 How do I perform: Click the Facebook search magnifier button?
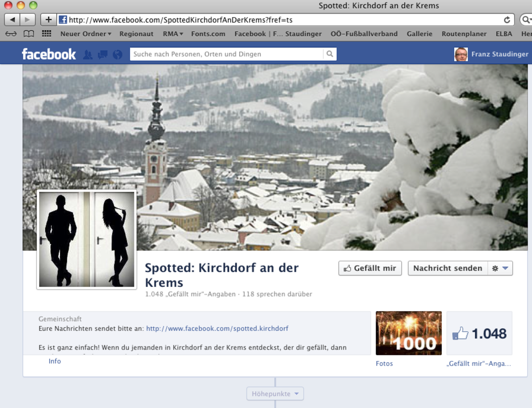[x=330, y=54]
